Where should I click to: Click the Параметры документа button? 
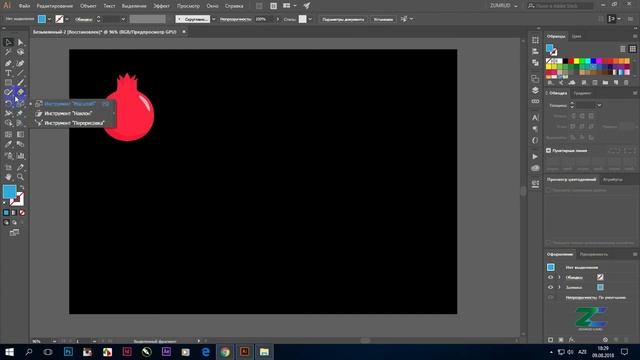343,19
